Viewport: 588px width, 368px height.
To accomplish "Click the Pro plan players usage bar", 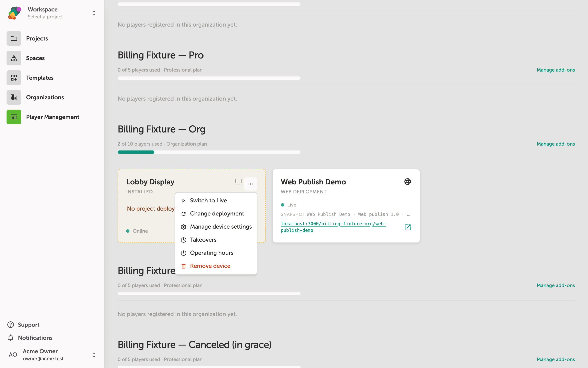I will click(209, 78).
